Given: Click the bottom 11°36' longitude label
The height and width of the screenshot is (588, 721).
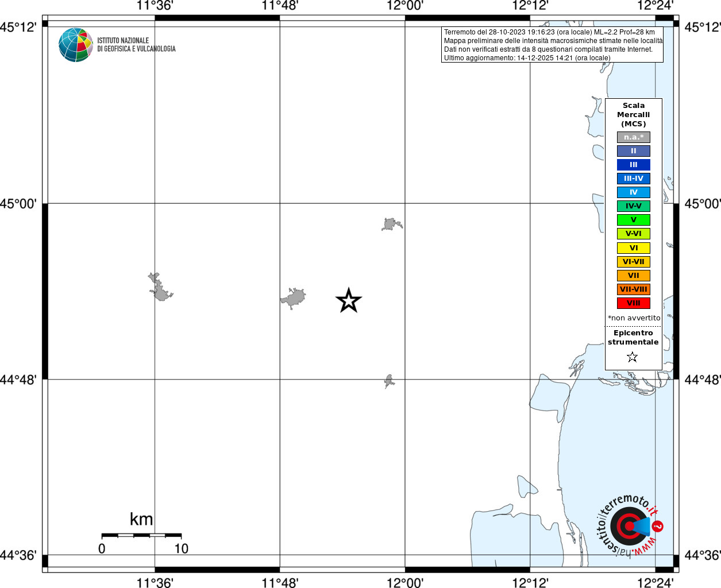Looking at the screenshot, I should tap(155, 582).
